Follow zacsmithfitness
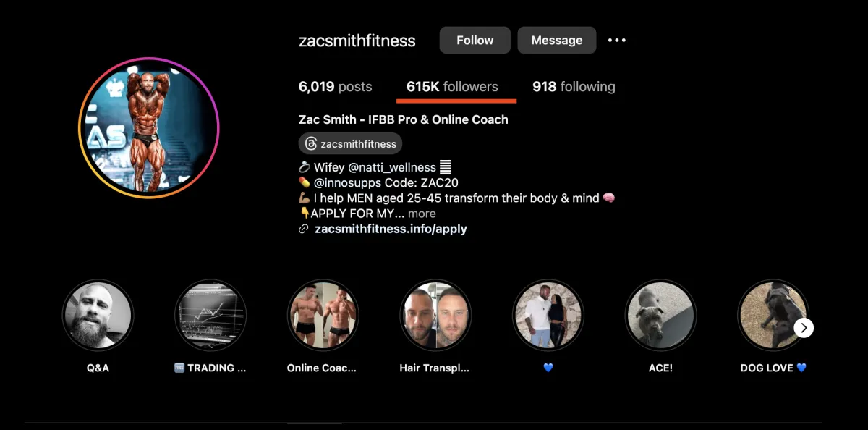 click(475, 41)
